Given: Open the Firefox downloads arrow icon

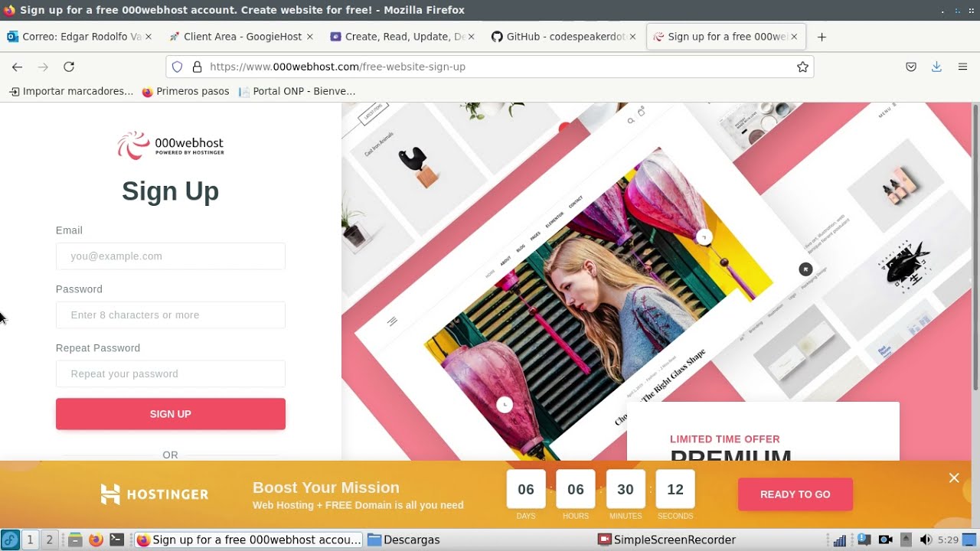Looking at the screenshot, I should (x=936, y=67).
